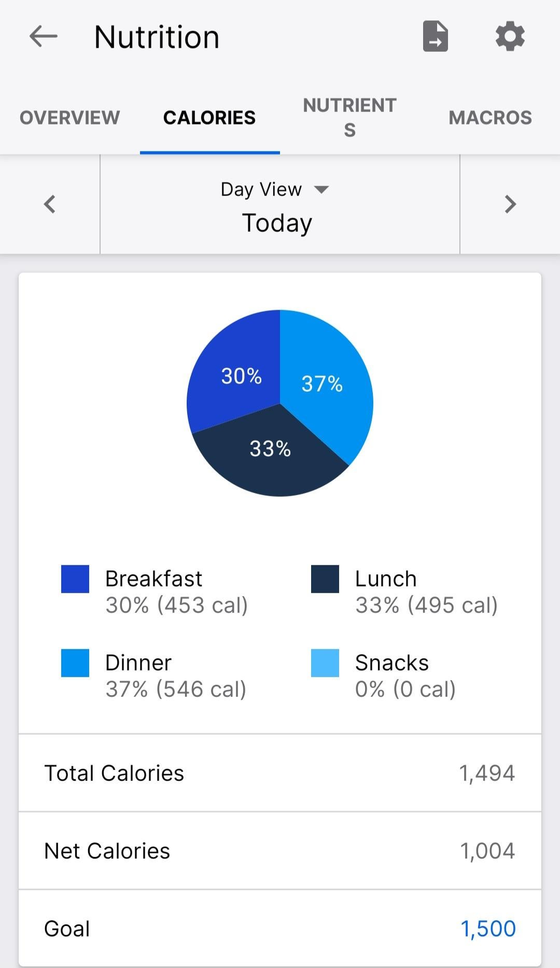
Task: Open the Nutrients tab
Action: (349, 118)
